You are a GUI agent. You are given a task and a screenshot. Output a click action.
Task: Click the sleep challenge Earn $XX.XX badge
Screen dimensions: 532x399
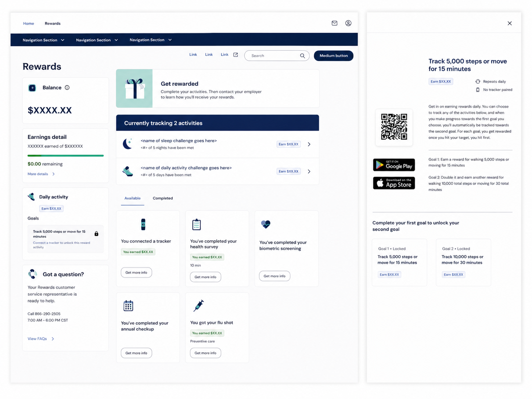click(288, 144)
